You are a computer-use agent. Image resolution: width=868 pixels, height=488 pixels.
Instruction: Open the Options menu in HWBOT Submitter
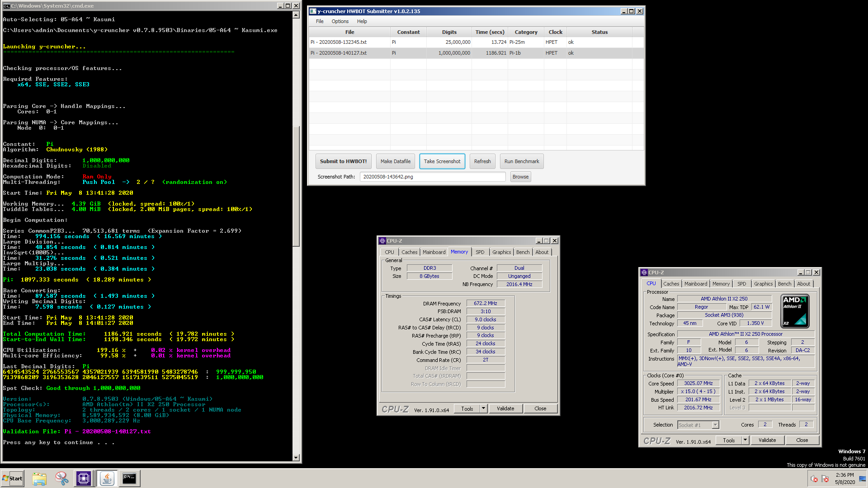(x=340, y=21)
